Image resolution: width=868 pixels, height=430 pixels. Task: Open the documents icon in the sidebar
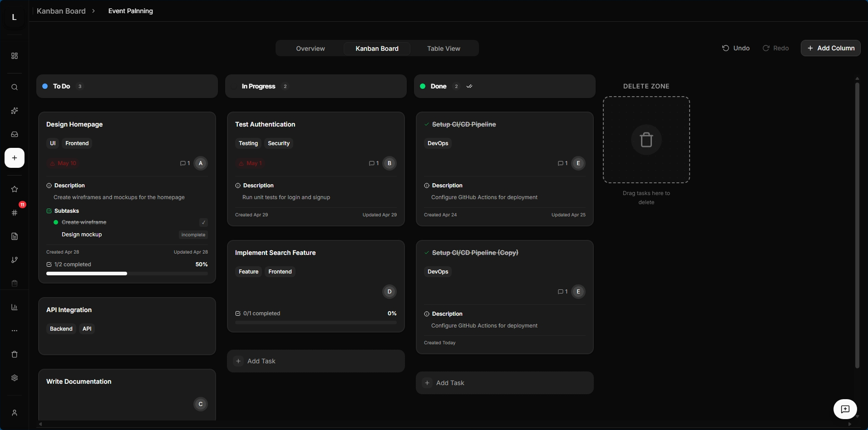click(14, 236)
